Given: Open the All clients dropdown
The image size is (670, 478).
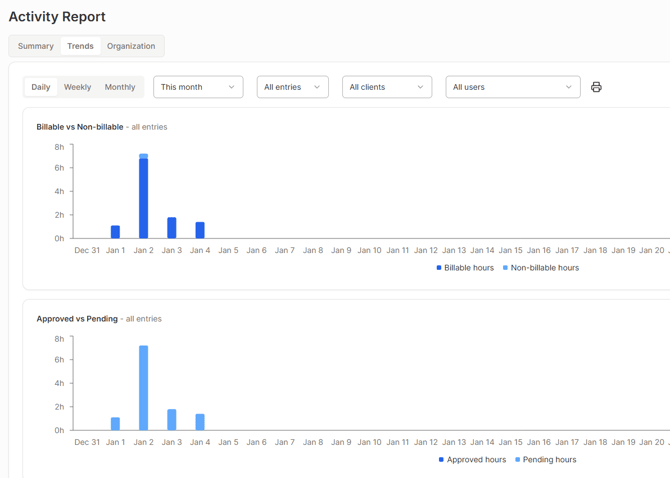Looking at the screenshot, I should [386, 87].
